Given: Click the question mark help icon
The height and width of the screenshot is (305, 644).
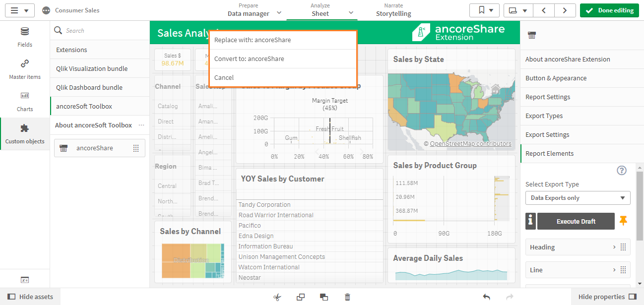Looking at the screenshot, I should [x=622, y=170].
